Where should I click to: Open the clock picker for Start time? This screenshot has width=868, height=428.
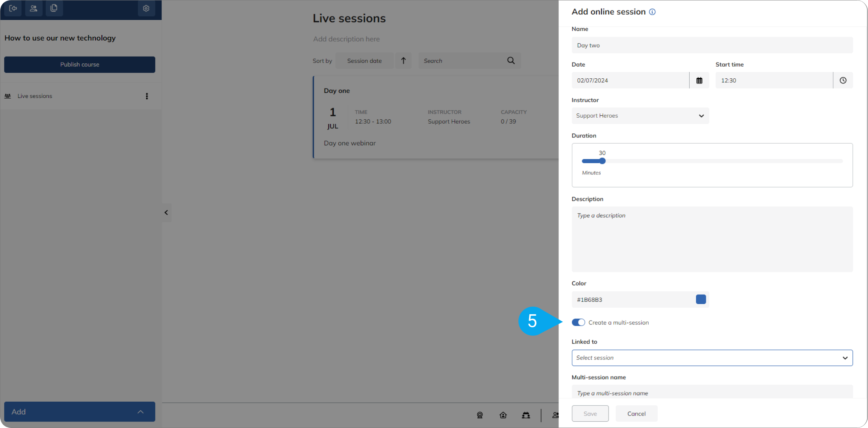843,80
